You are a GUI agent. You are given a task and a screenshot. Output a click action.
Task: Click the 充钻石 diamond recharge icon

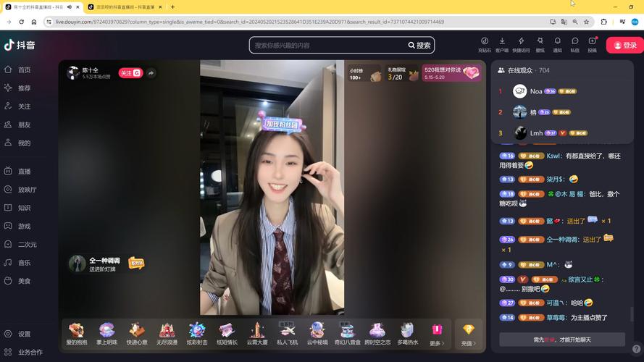pos(484,42)
